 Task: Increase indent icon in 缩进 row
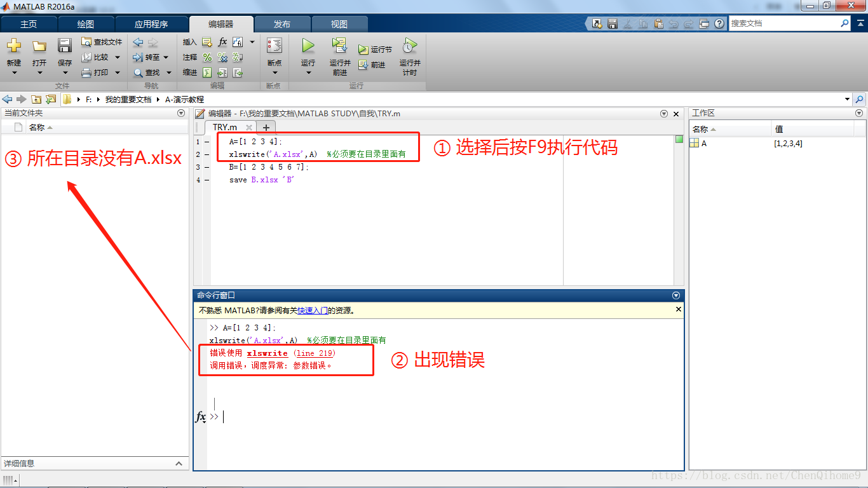tap(222, 72)
